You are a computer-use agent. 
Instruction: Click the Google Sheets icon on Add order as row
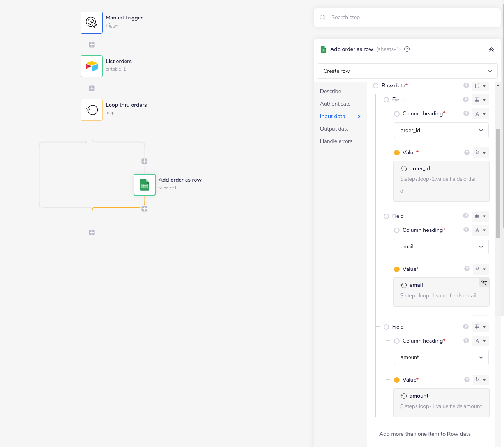[x=144, y=184]
